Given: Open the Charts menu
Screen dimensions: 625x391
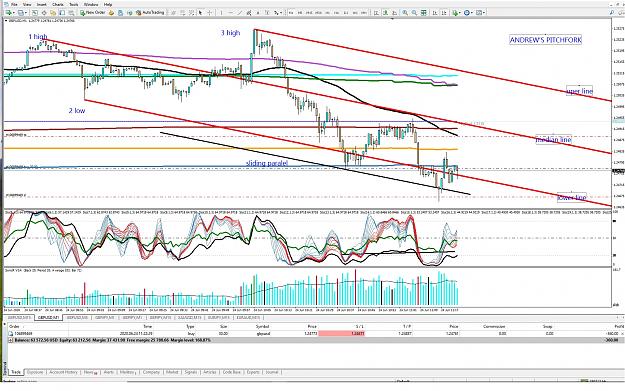Looking at the screenshot, I should coord(58,4).
